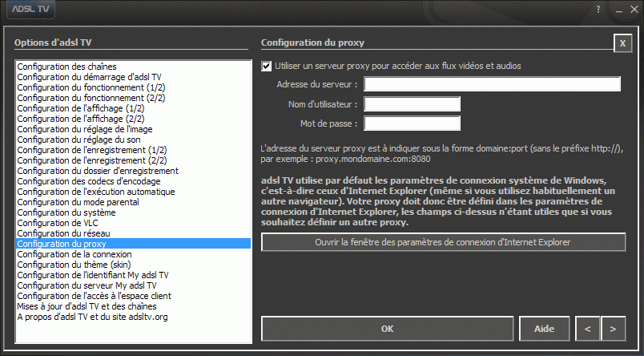Focus the Mot de passe field

click(x=412, y=123)
